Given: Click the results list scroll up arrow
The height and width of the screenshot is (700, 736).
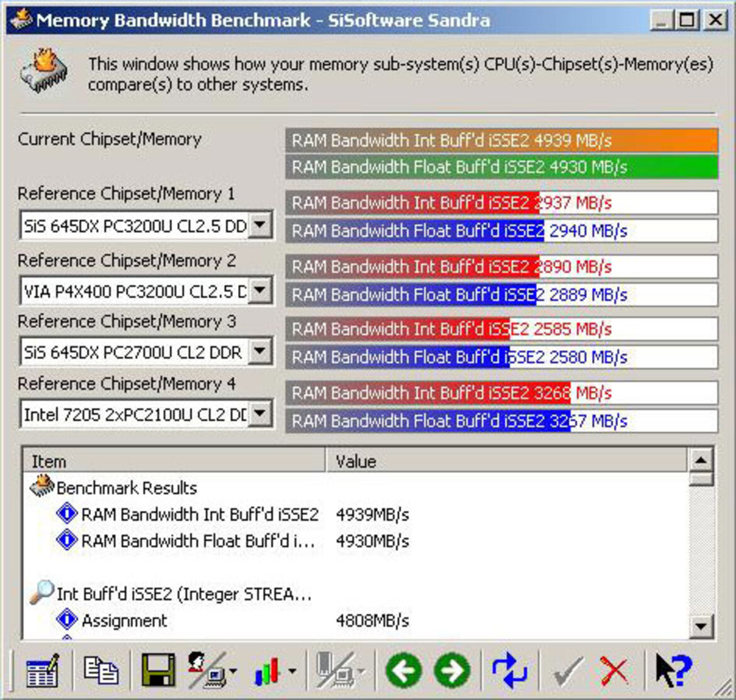Looking at the screenshot, I should tap(701, 460).
